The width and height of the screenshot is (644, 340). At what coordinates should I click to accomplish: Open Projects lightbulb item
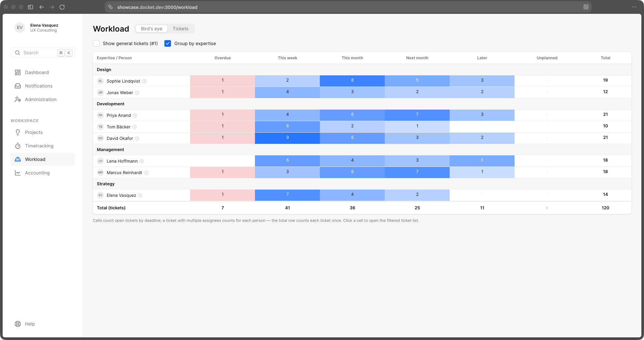(42, 132)
